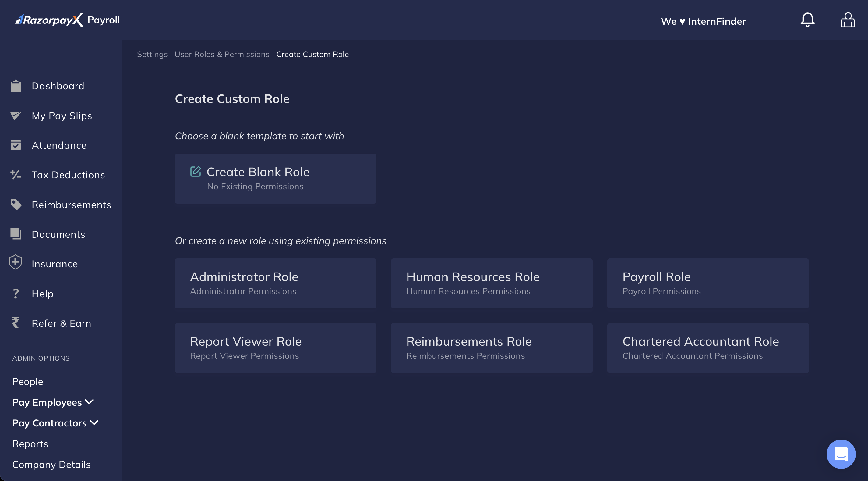Open the Attendance section
Viewport: 868px width, 481px height.
(x=59, y=145)
